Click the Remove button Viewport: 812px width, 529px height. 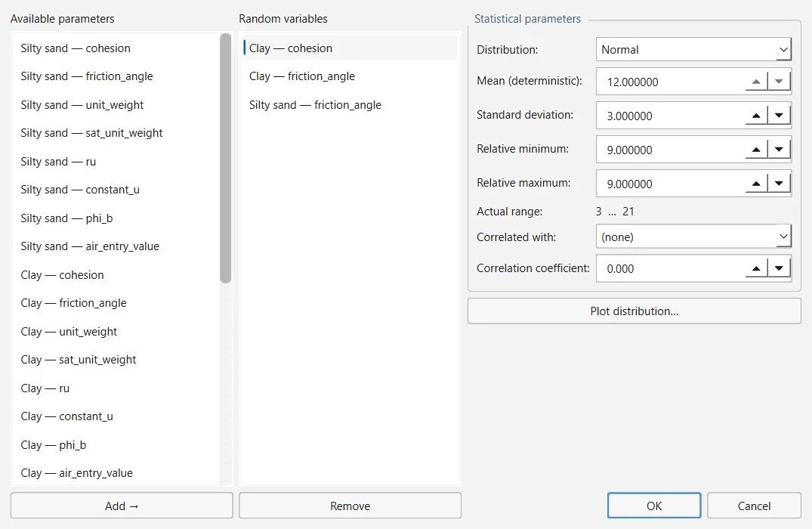pos(350,506)
